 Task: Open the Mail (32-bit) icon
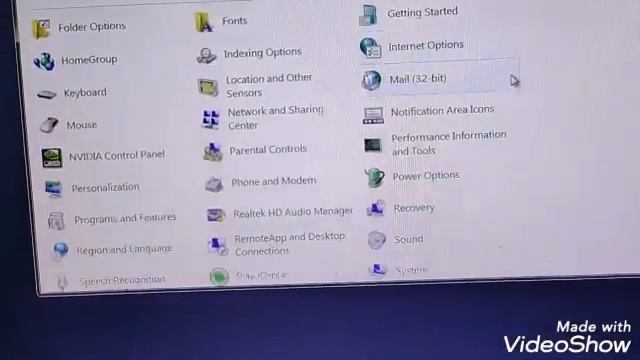(371, 80)
